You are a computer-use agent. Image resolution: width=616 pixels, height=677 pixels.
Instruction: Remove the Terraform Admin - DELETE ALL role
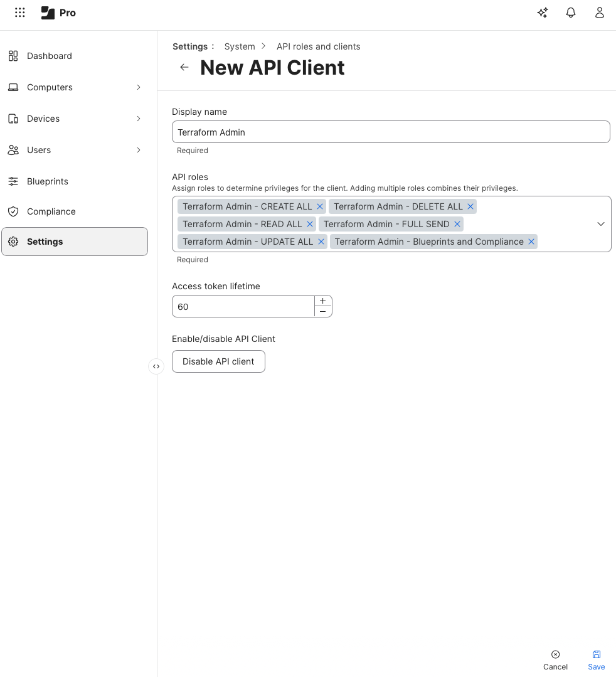[x=470, y=206]
